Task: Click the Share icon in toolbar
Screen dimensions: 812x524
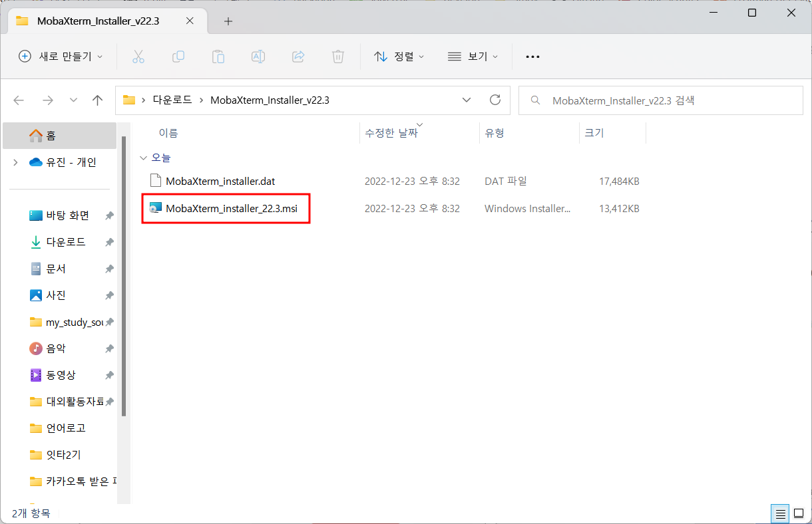Action: tap(298, 57)
